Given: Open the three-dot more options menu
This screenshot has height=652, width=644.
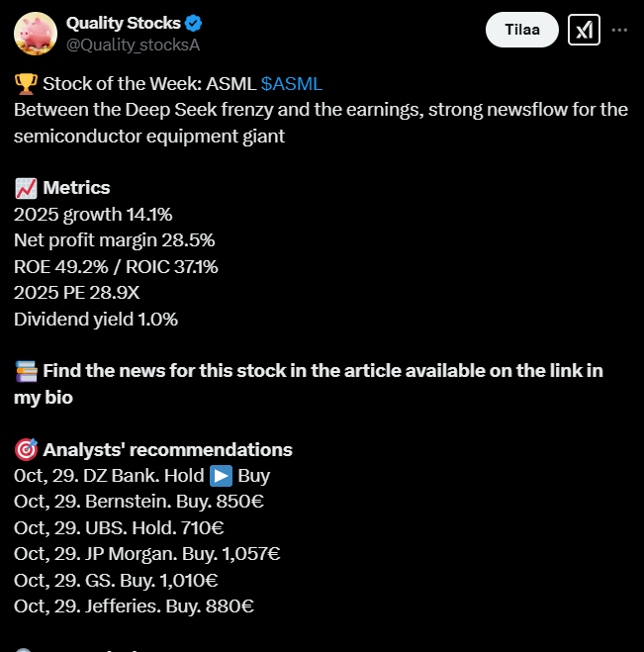Looking at the screenshot, I should coord(620,31).
